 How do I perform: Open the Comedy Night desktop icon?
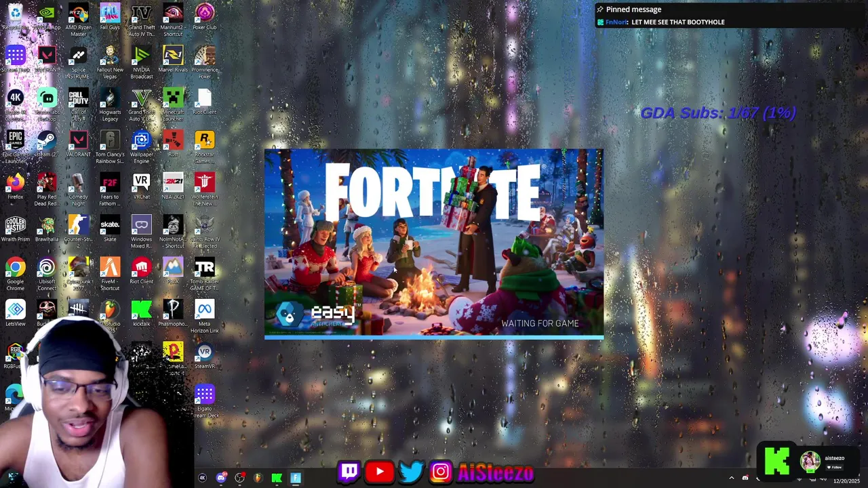tap(78, 190)
